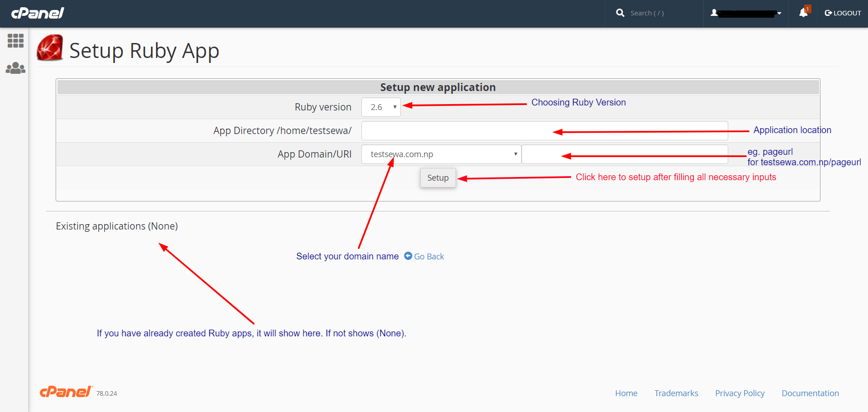Click the cPanel logo in top bar
868x412 pixels.
[x=38, y=13]
